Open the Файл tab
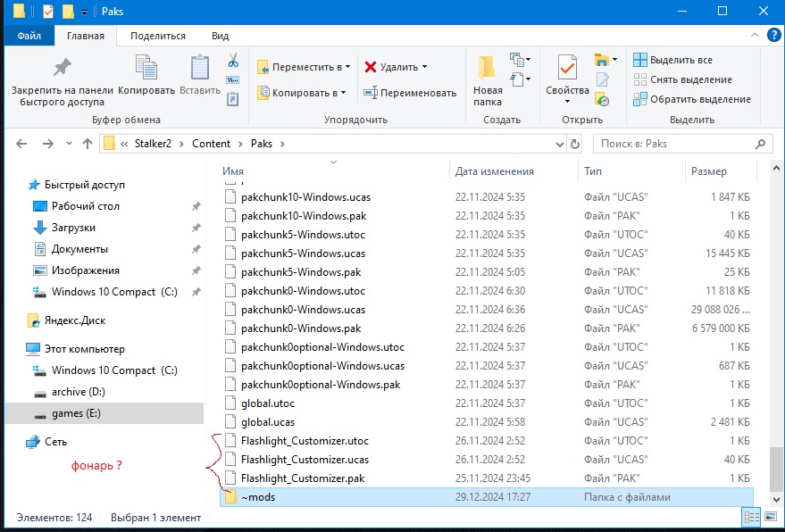The width and height of the screenshot is (785, 532). coord(29,36)
